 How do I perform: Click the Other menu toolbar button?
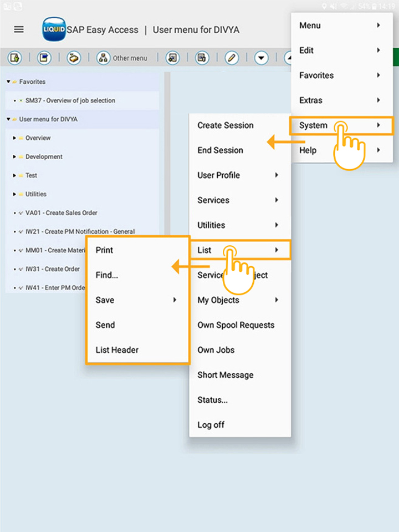(122, 58)
